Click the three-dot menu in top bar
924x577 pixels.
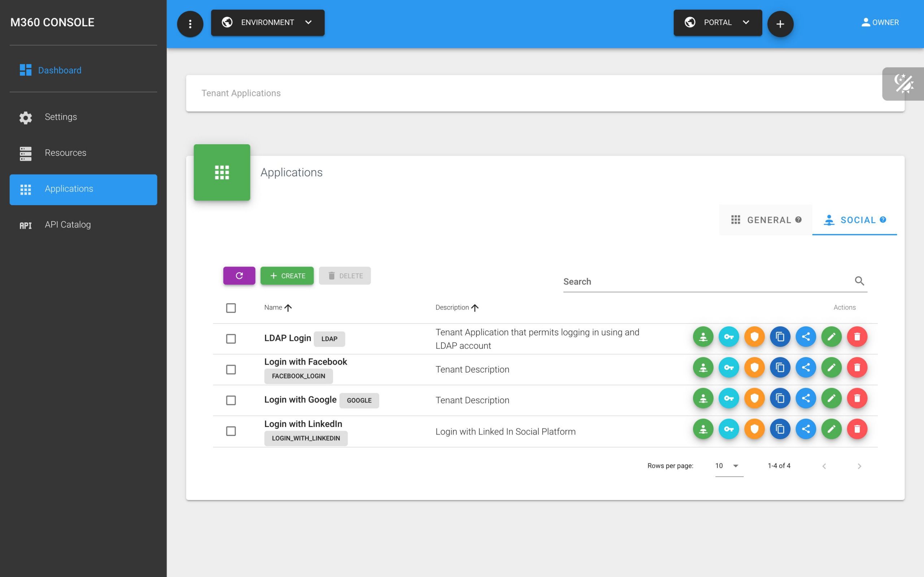[x=190, y=24]
